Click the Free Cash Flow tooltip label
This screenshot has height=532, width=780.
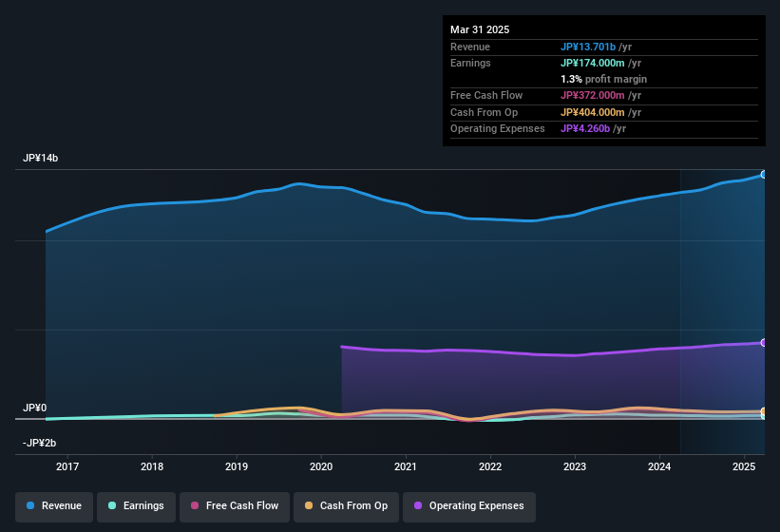coord(486,95)
